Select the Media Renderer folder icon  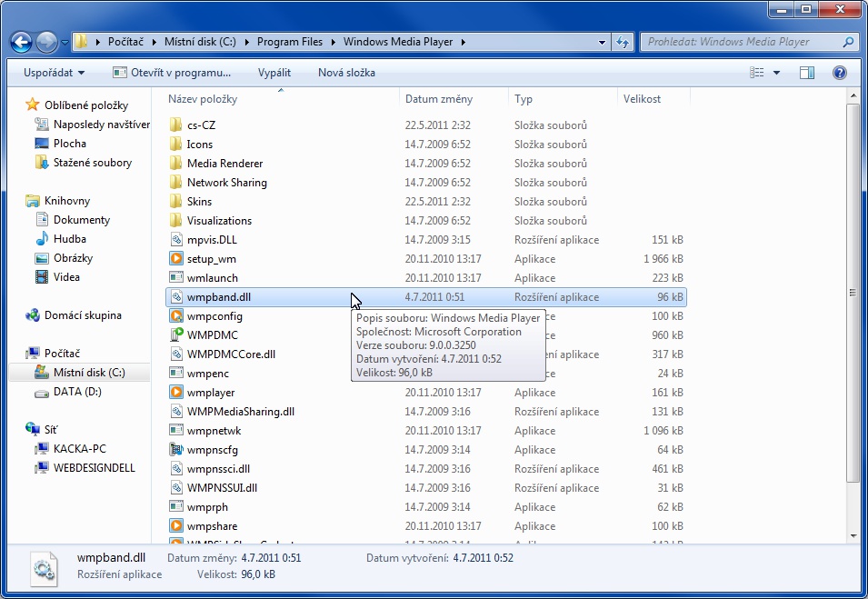[175, 164]
